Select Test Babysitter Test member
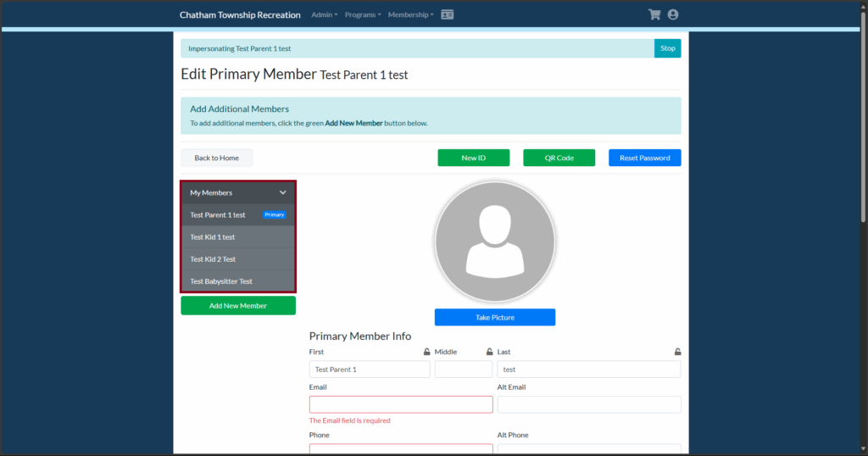 click(x=238, y=281)
